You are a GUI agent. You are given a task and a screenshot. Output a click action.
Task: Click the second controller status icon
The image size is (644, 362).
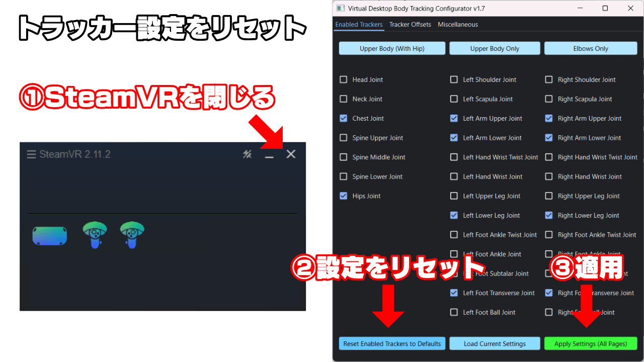tap(132, 235)
